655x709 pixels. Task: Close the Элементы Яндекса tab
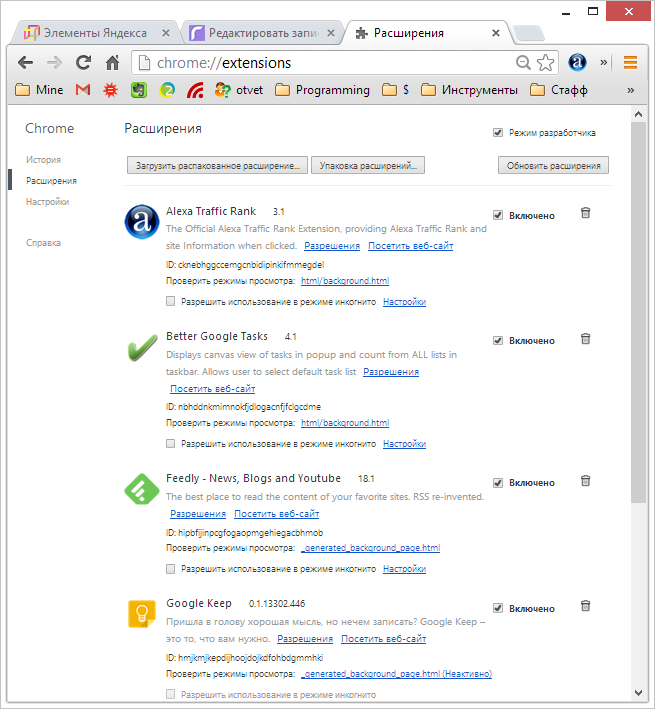166,33
